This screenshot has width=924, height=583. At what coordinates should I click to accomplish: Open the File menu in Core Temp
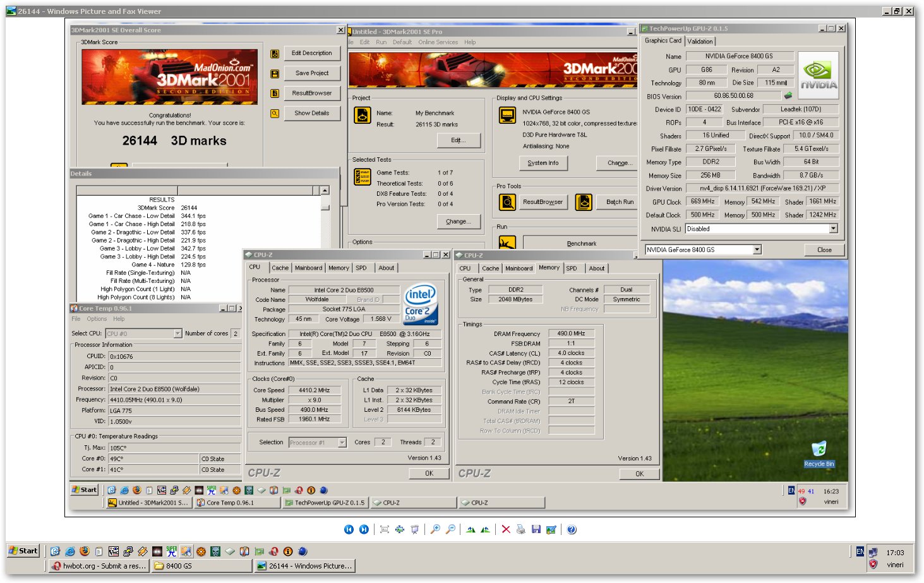(76, 319)
